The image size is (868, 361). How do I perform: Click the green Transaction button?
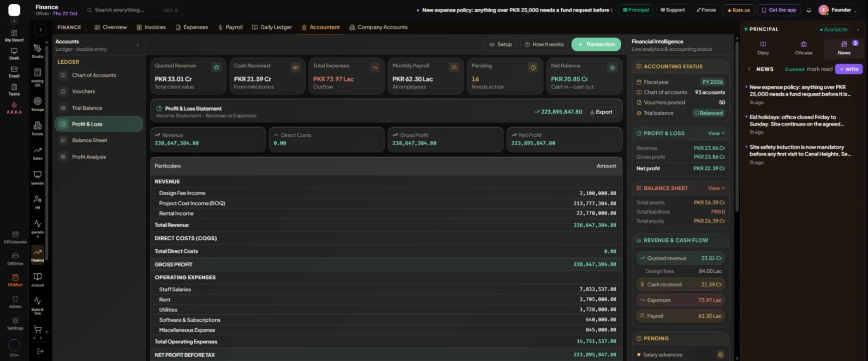pyautogui.click(x=596, y=44)
